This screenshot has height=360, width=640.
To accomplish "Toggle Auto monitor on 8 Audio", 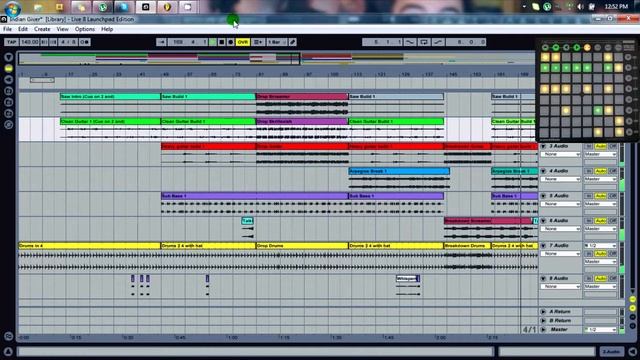I will [x=600, y=278].
